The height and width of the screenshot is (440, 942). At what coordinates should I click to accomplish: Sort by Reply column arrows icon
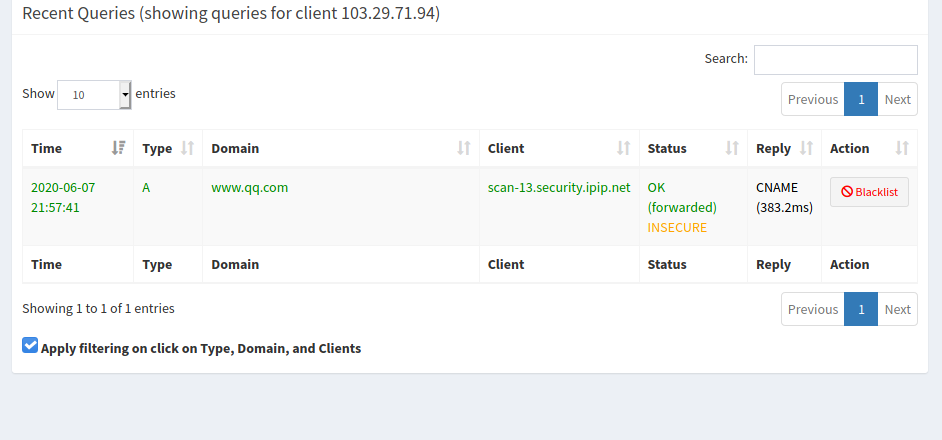tap(806, 148)
